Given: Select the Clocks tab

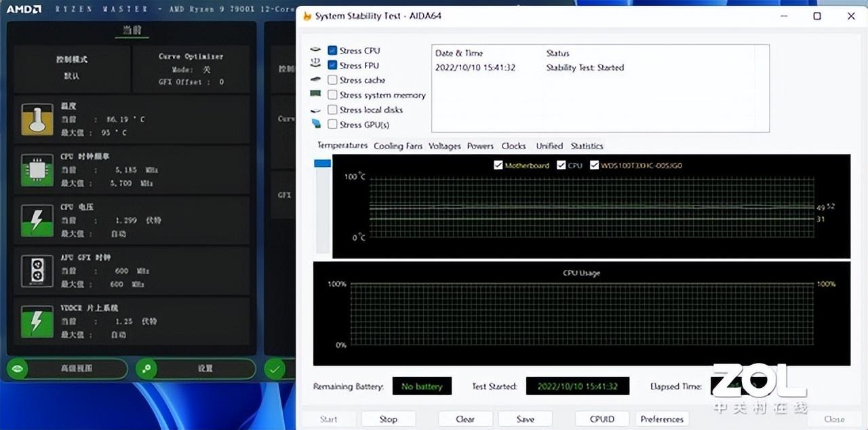Looking at the screenshot, I should pos(513,146).
